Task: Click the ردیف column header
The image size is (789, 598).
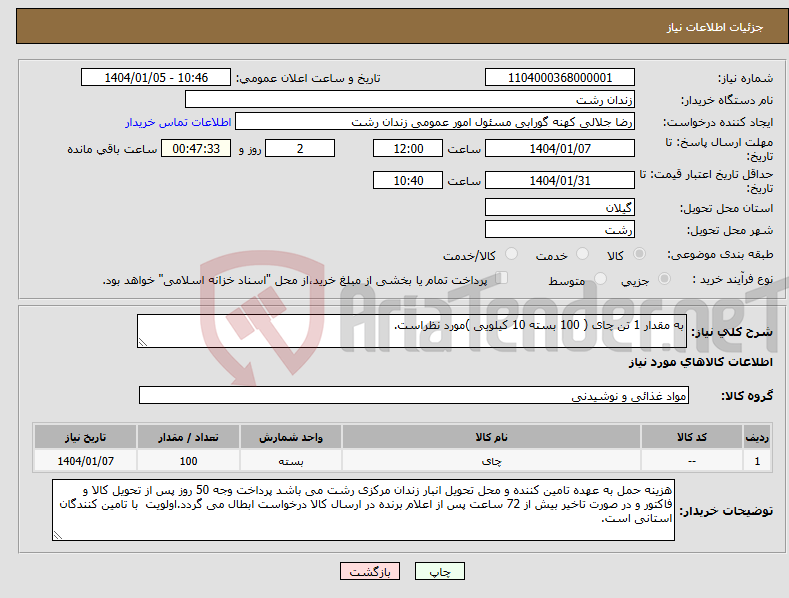Action: (x=757, y=437)
